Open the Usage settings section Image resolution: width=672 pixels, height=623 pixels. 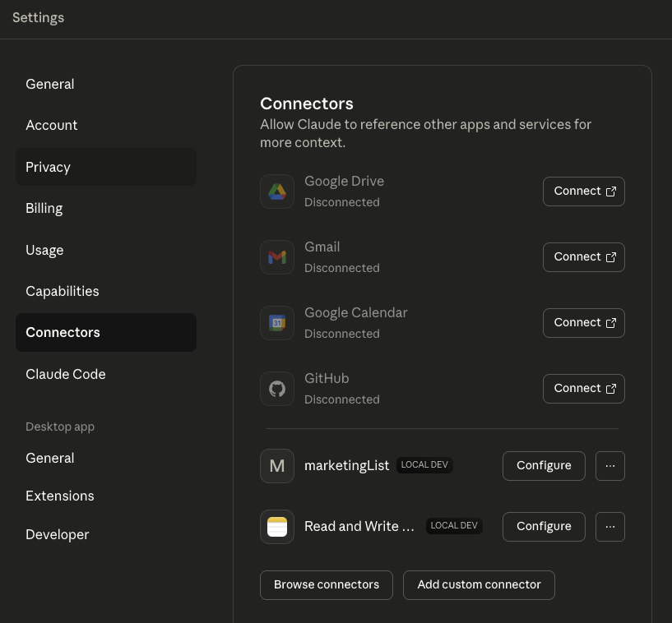[44, 250]
